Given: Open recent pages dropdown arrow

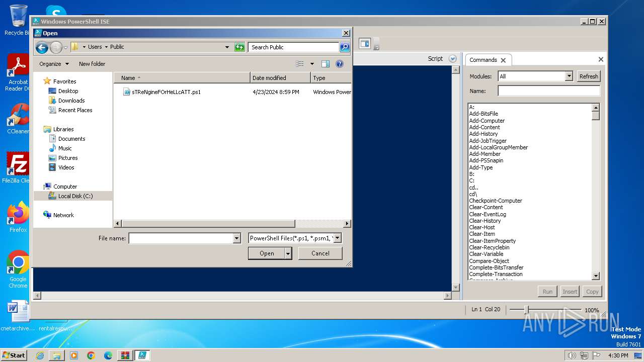Looking at the screenshot, I should coord(65,48).
